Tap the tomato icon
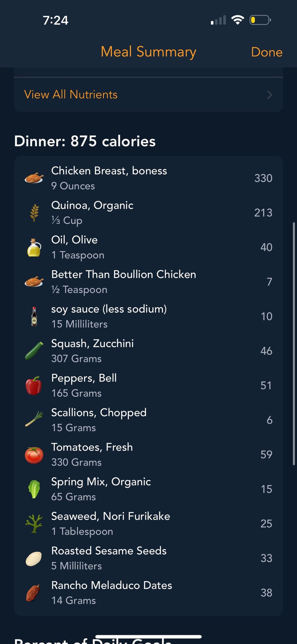 (34, 455)
